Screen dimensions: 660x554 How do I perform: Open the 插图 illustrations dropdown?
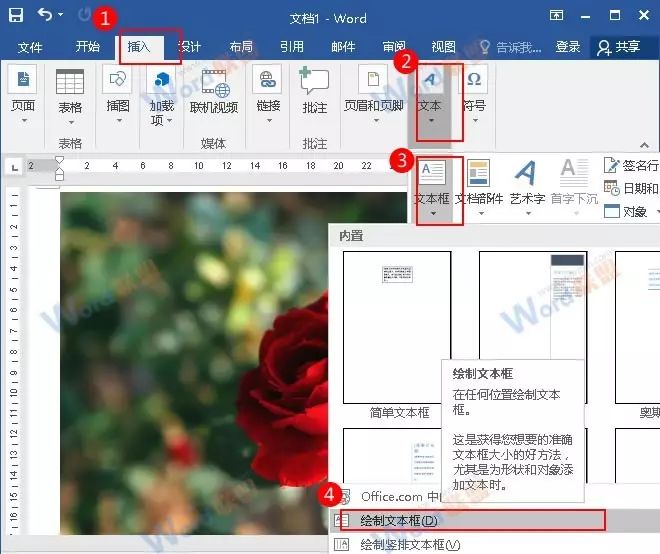tap(118, 95)
